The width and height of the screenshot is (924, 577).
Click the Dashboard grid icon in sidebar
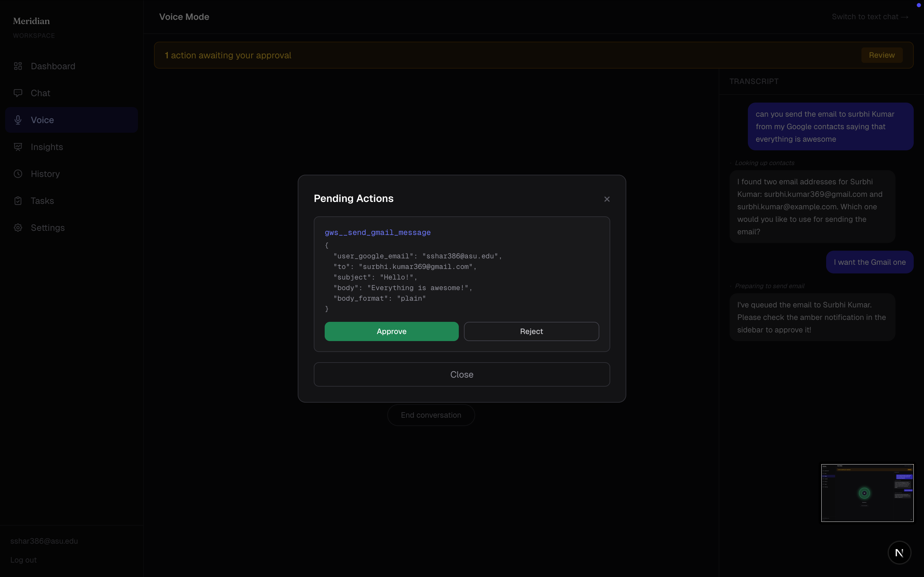point(18,66)
